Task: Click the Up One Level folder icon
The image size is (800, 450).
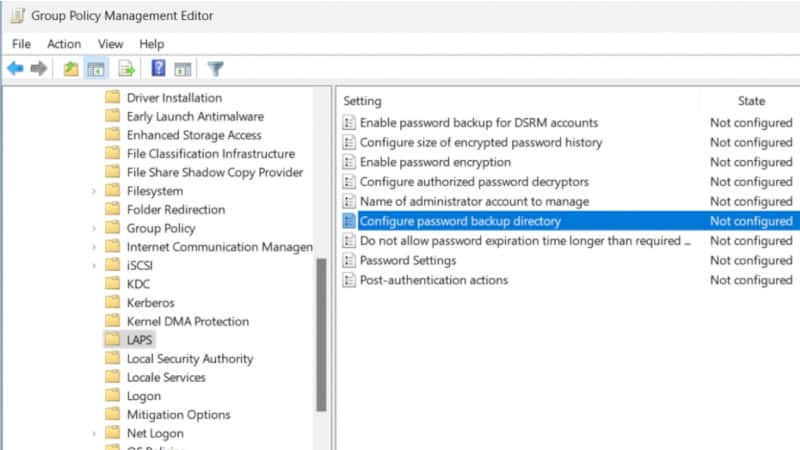Action: [x=70, y=68]
